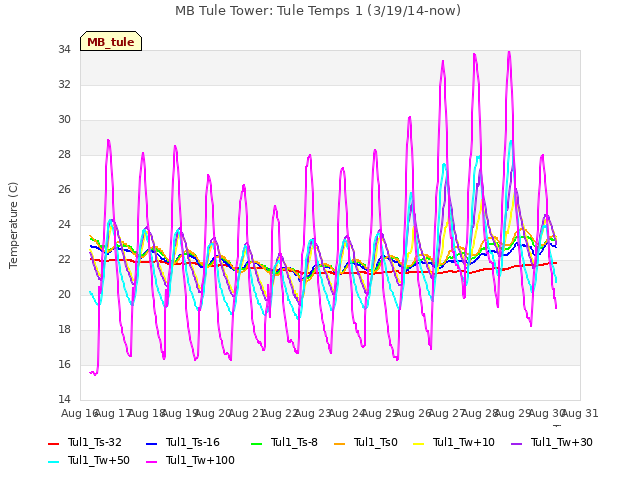
Task: Click legend label Tul1_Tw+30
Action: [x=562, y=442]
